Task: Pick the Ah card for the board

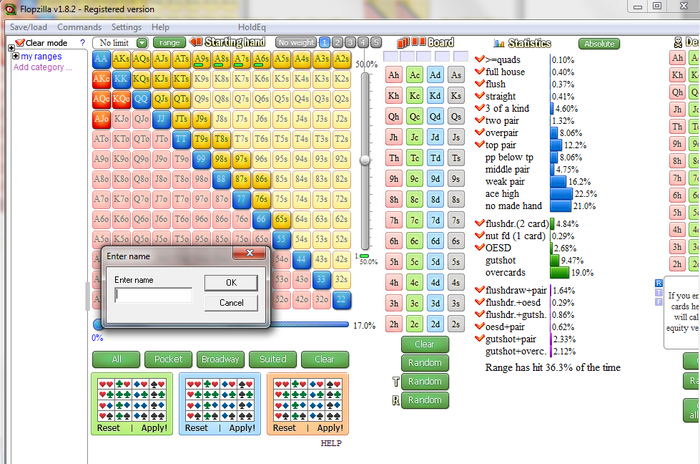Action: click(x=394, y=75)
